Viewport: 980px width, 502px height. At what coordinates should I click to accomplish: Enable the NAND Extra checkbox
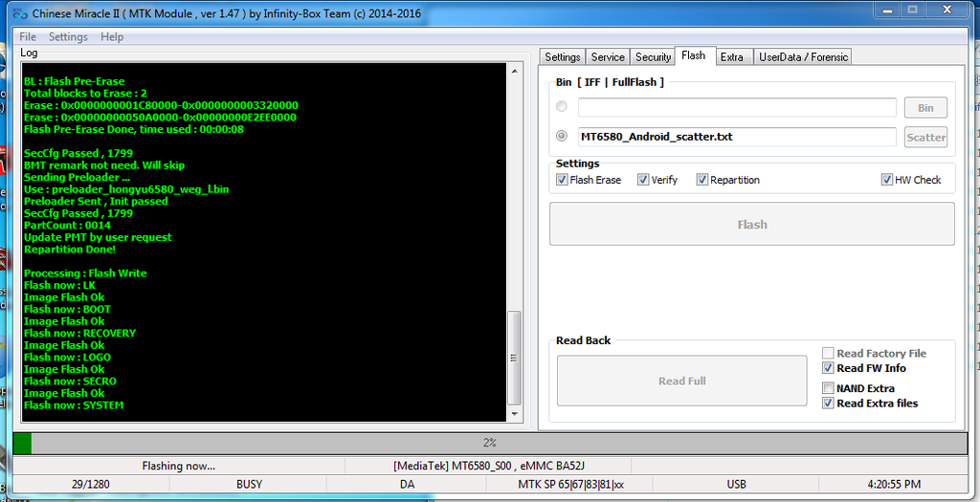click(828, 388)
